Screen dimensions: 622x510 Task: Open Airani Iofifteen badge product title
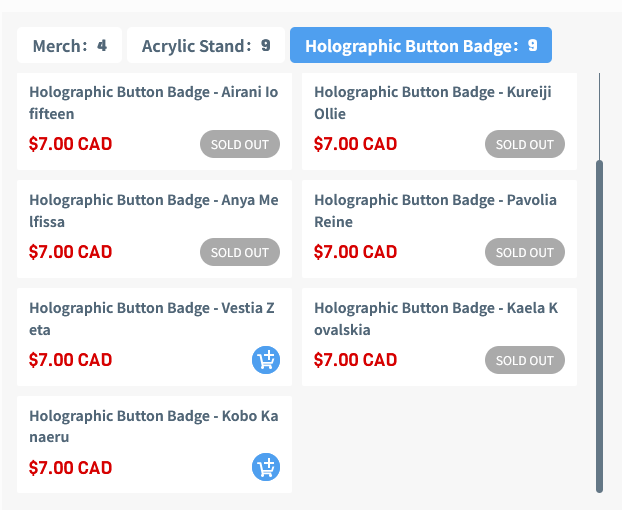point(153,102)
